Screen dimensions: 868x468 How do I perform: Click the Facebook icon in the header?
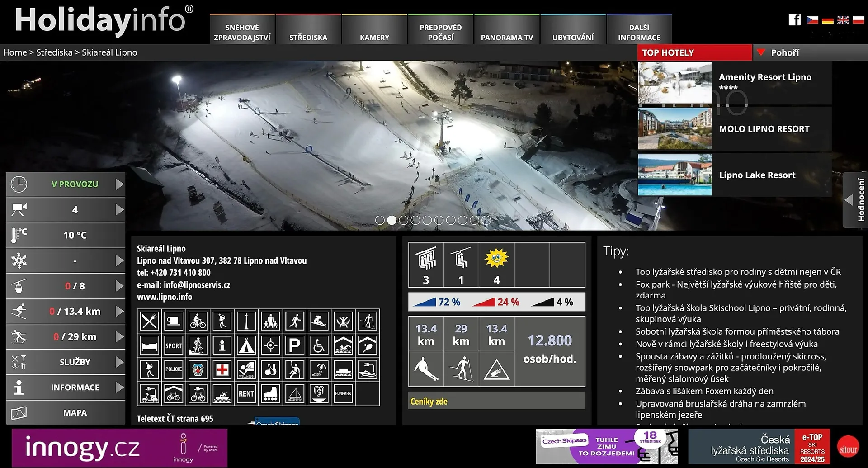(794, 19)
